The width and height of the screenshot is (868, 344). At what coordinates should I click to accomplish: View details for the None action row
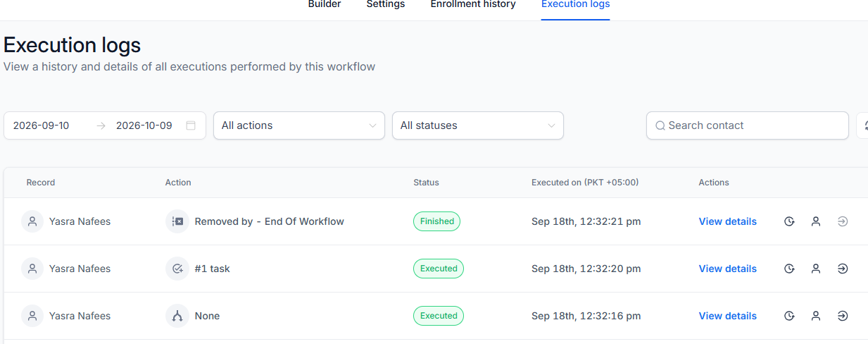click(x=727, y=316)
